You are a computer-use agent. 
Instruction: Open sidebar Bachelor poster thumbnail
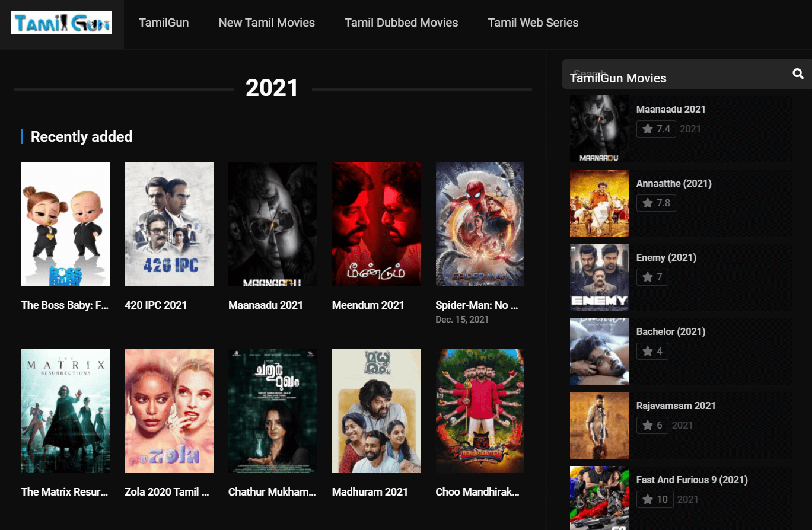coord(600,352)
